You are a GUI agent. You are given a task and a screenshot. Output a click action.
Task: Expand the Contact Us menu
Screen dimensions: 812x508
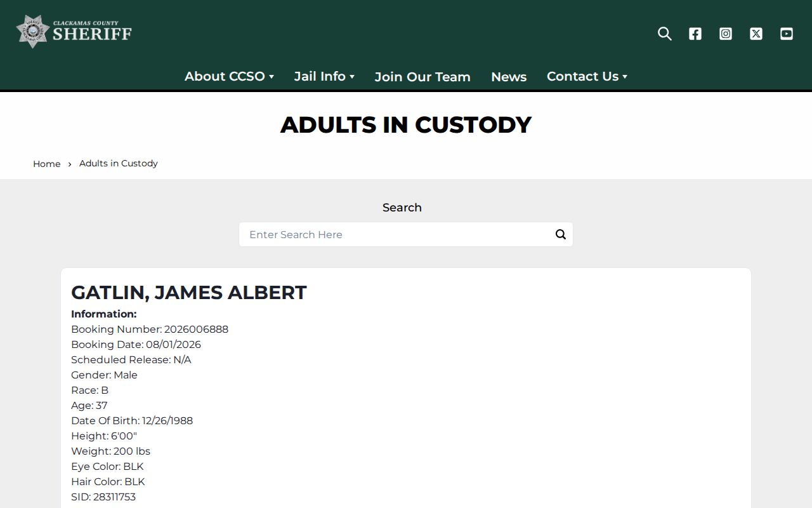pyautogui.click(x=587, y=76)
